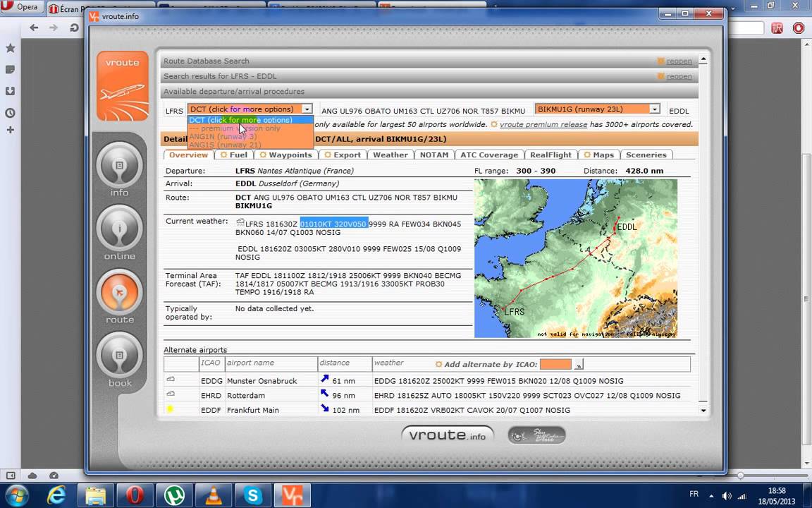Show hidden system tray icons arrow
The image size is (812, 508).
(711, 496)
